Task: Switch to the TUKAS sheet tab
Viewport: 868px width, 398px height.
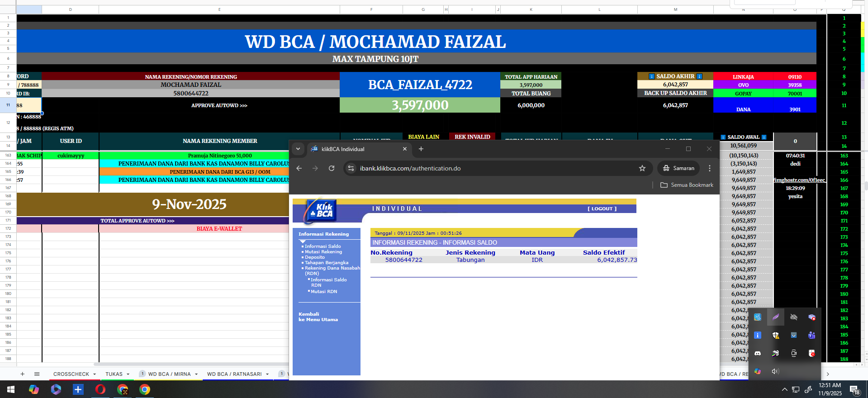Action: pos(114,374)
